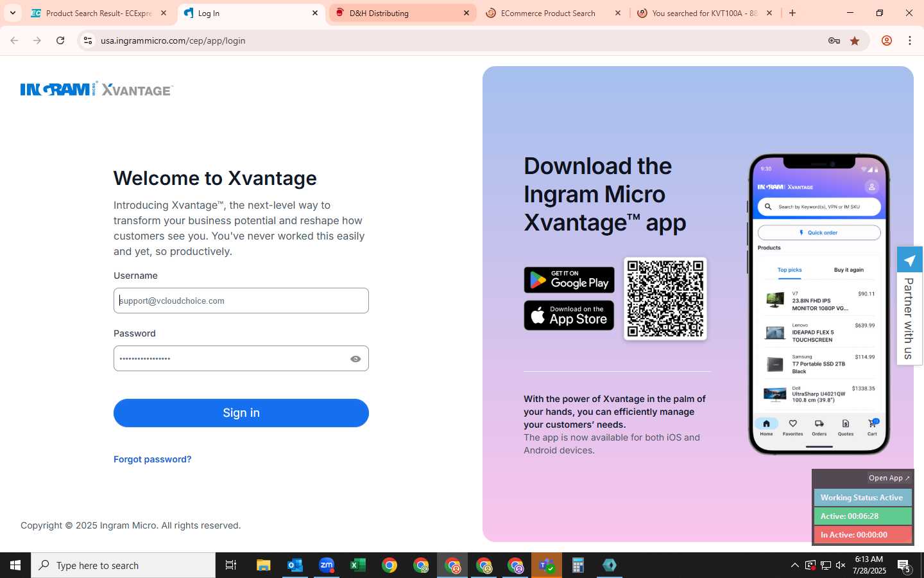Open Microsoft Teams from taskbar
The image size is (924, 578).
coord(547,565)
